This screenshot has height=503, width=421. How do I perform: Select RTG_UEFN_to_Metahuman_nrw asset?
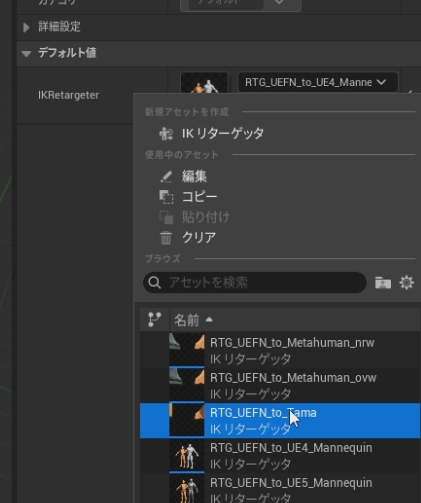tap(280, 350)
